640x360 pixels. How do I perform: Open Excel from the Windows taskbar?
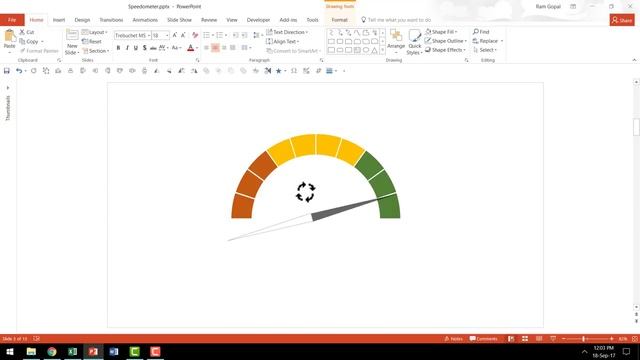[73, 351]
